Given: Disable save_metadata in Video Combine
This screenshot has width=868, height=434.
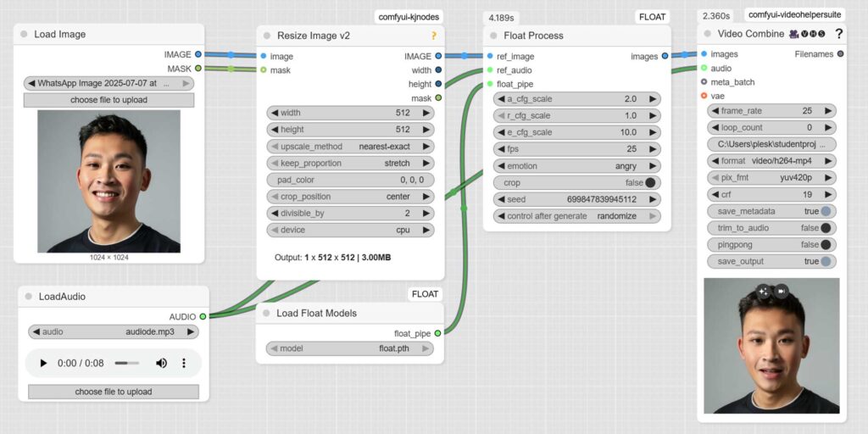Looking at the screenshot, I should point(826,211).
